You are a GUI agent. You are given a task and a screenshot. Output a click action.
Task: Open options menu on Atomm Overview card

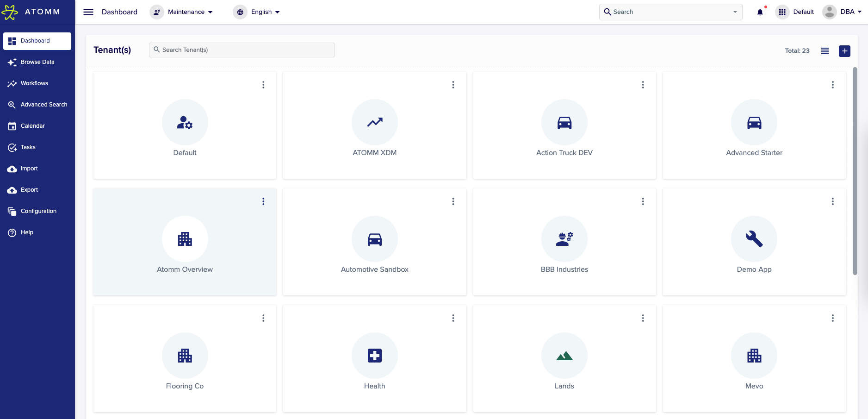click(263, 201)
